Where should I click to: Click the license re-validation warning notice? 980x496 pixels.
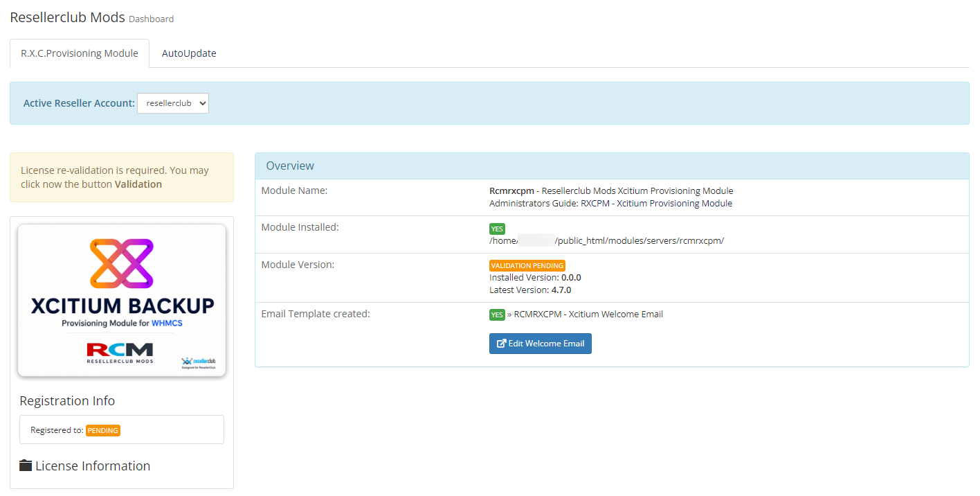coord(122,177)
